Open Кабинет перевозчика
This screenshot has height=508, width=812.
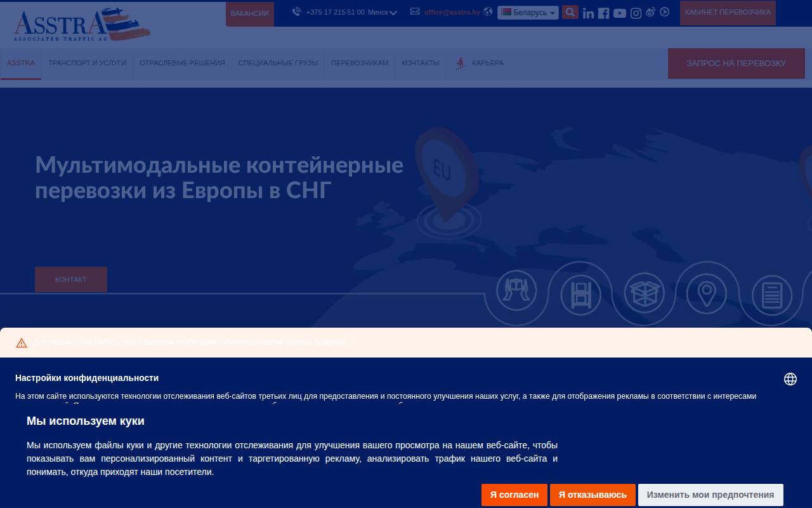pyautogui.click(x=728, y=13)
